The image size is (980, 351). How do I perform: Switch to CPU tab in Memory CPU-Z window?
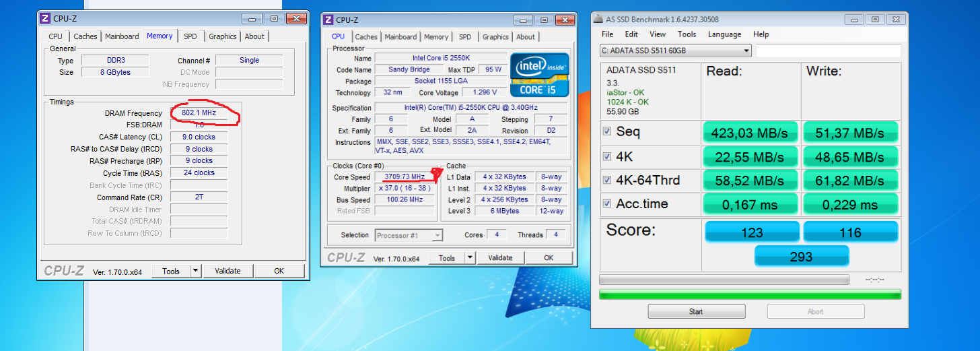click(56, 36)
